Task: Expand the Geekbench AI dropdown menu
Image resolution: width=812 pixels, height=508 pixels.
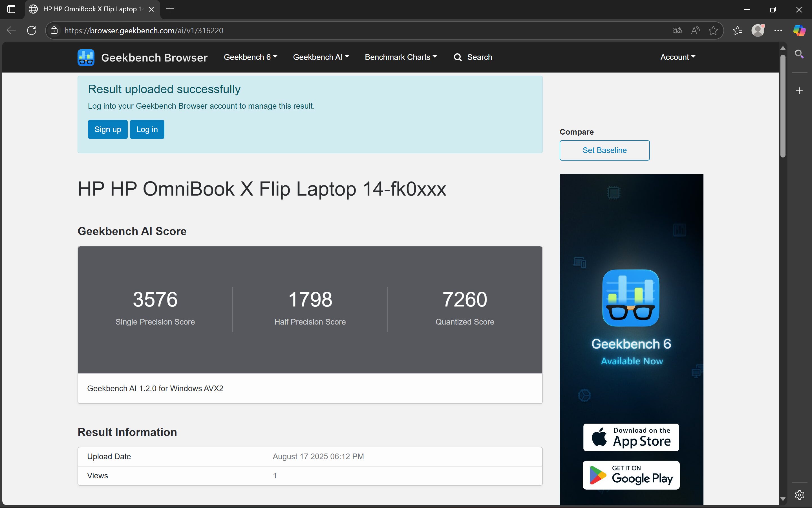Action: tap(321, 57)
